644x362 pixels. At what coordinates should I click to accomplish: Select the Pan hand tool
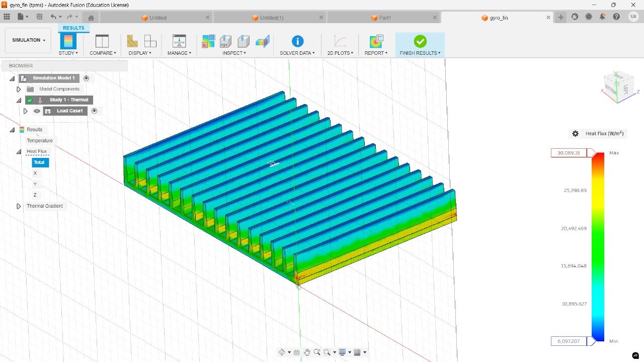[307, 352]
